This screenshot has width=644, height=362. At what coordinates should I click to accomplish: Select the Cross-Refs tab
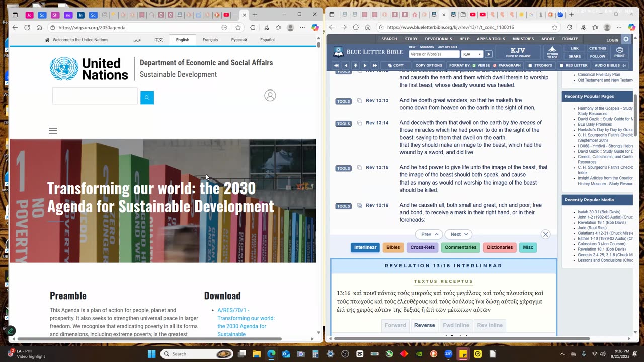[423, 247]
